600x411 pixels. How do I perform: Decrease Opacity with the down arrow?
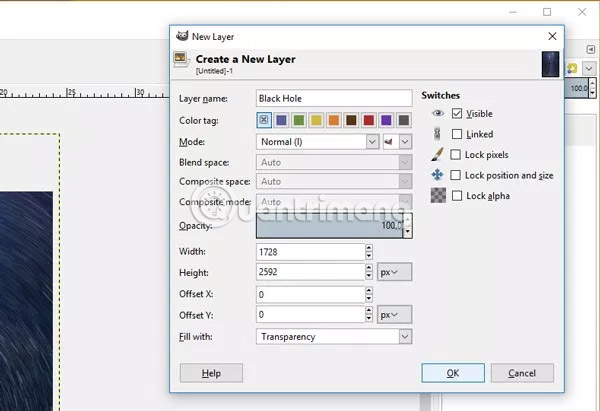[408, 232]
